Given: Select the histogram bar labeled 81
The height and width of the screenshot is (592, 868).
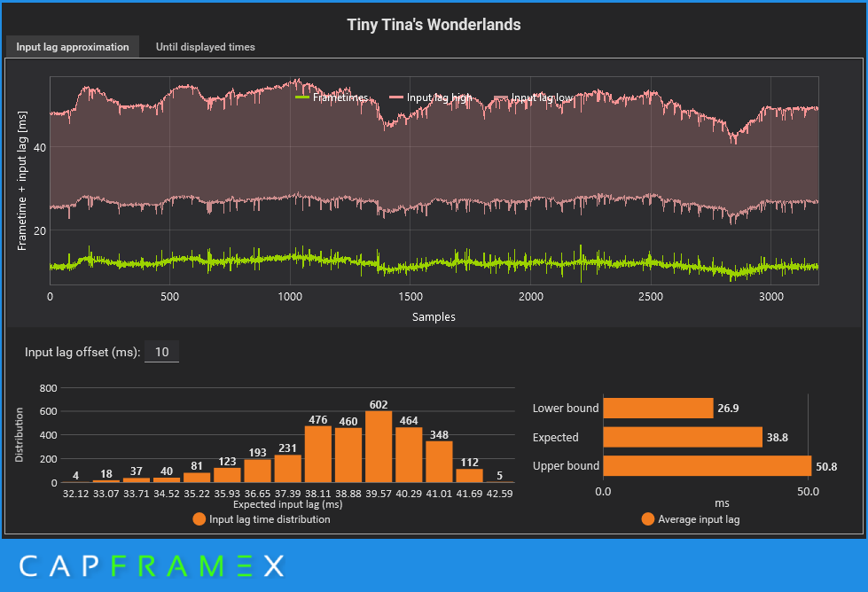Looking at the screenshot, I should [x=197, y=478].
